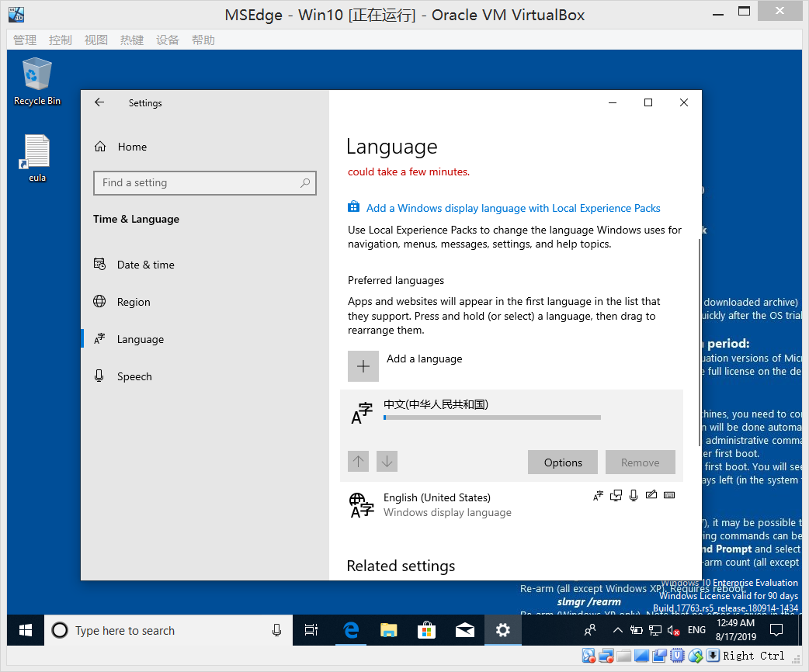Viewport: 809px width, 672px height.
Task: Open VirtualBox 视图 menu
Action: click(x=96, y=40)
